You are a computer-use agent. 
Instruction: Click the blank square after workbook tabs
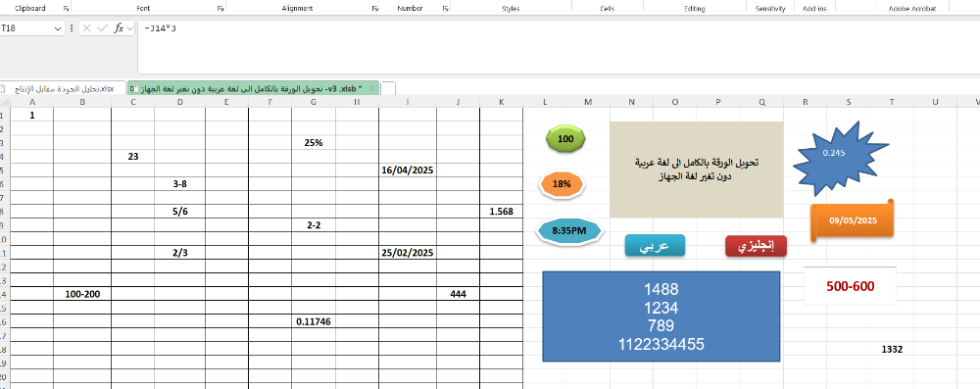tap(387, 88)
